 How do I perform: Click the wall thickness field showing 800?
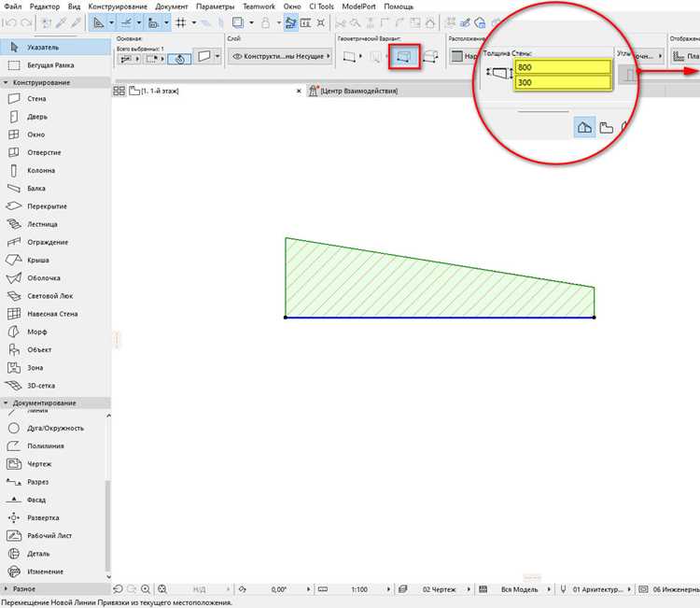[x=563, y=67]
